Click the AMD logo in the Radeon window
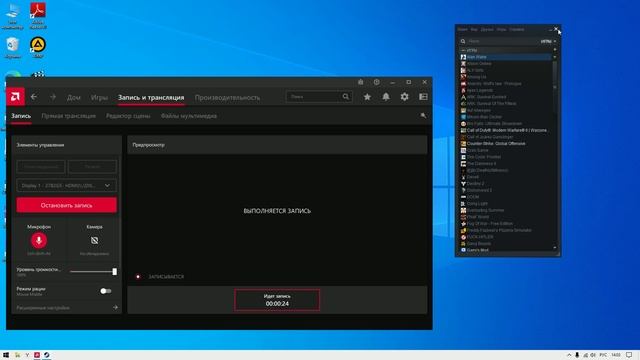Screen dimensions: 640x360 click(16, 97)
